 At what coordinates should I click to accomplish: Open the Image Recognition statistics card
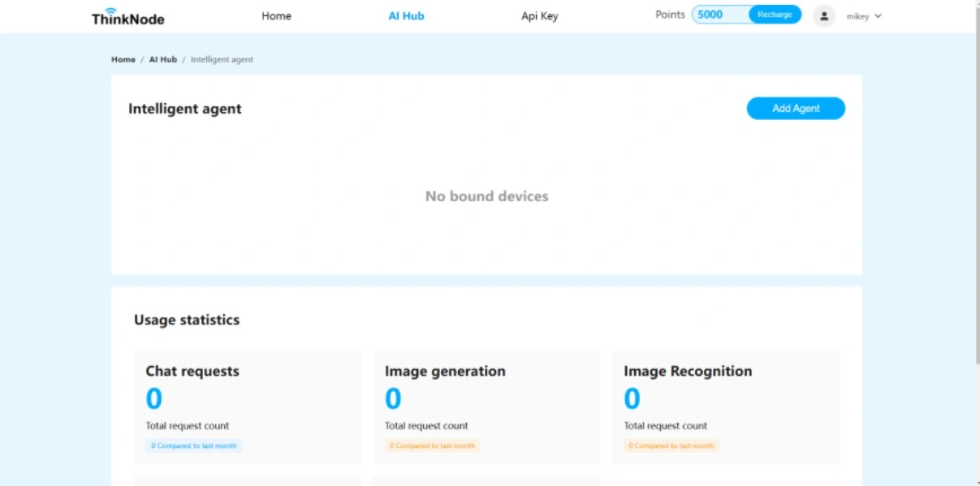[x=725, y=406]
